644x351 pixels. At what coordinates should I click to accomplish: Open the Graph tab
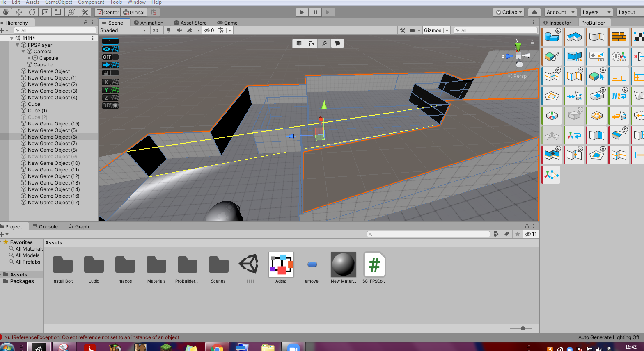(x=79, y=226)
